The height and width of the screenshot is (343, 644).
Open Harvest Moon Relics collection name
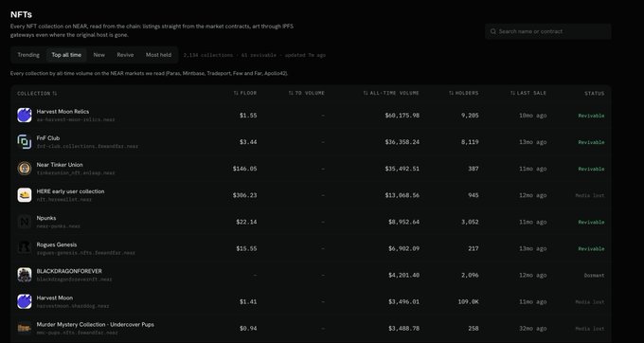point(63,111)
